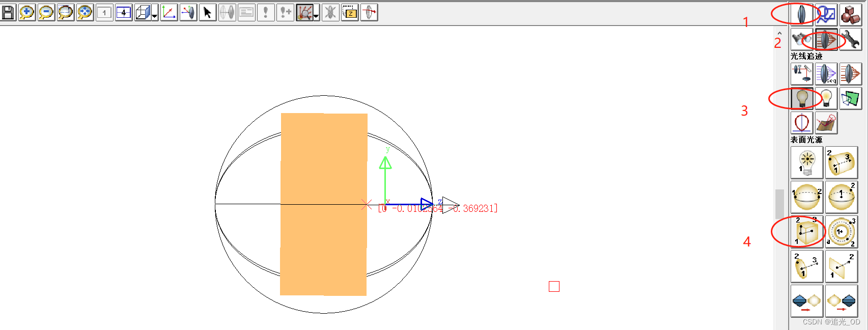The height and width of the screenshot is (330, 868).
Task: Create a ring disk surface source
Action: point(842,232)
